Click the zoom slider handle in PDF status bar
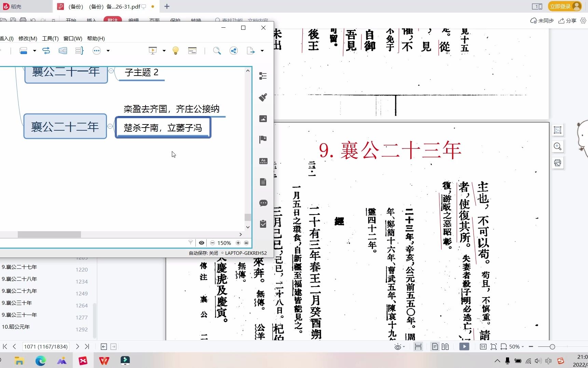 [x=552, y=347]
